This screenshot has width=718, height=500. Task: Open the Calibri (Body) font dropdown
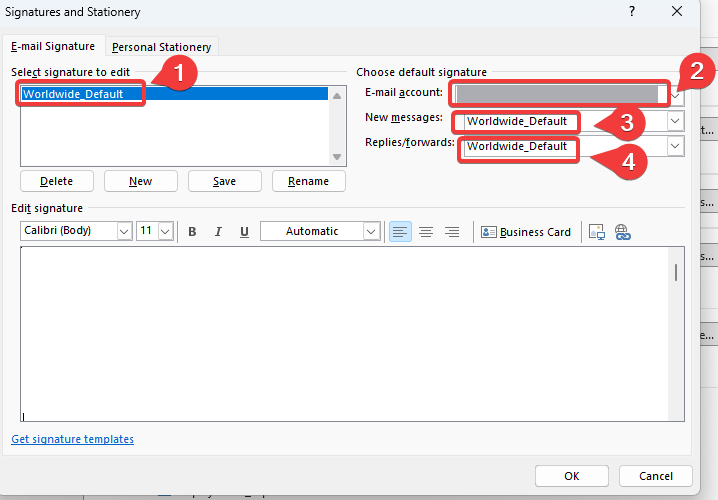point(124,231)
